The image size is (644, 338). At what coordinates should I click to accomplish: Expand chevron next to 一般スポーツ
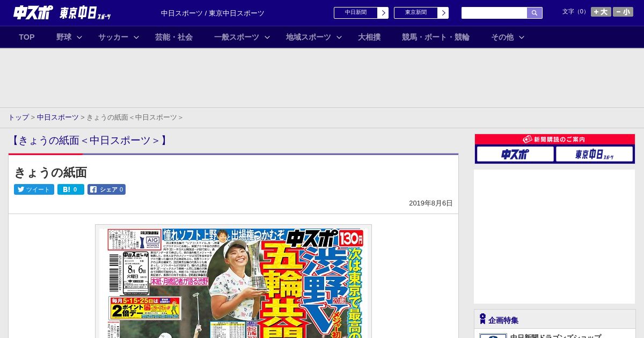click(267, 37)
